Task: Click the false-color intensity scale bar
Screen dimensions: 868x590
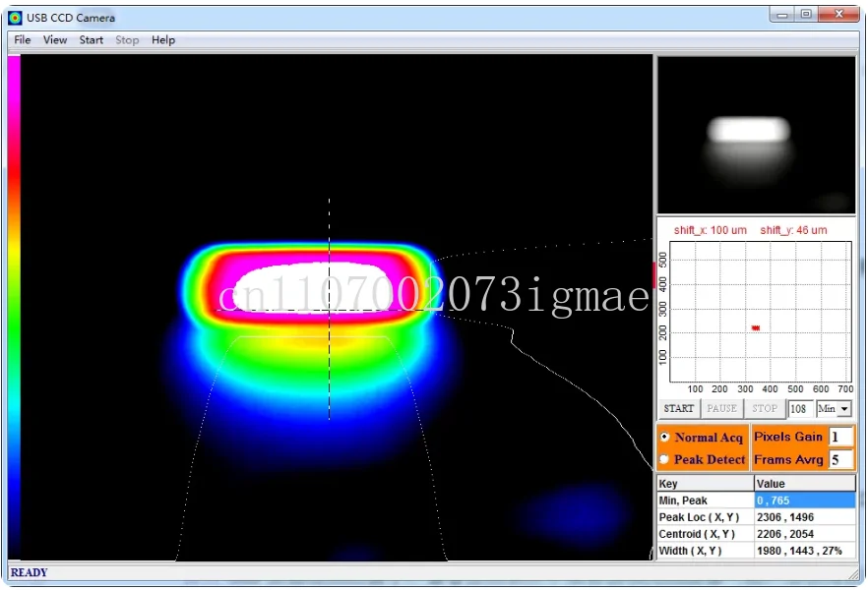Action: pos(14,307)
